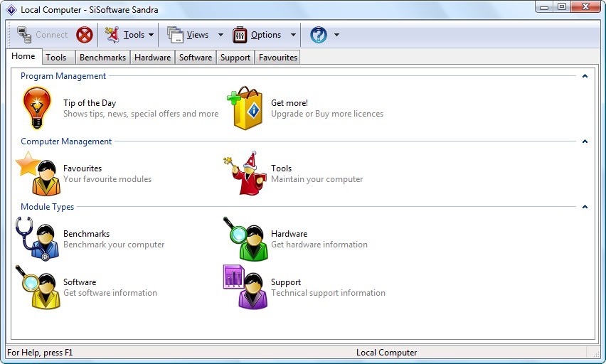The width and height of the screenshot is (606, 364).
Task: Click the Computer Management section heading
Action: [66, 141]
